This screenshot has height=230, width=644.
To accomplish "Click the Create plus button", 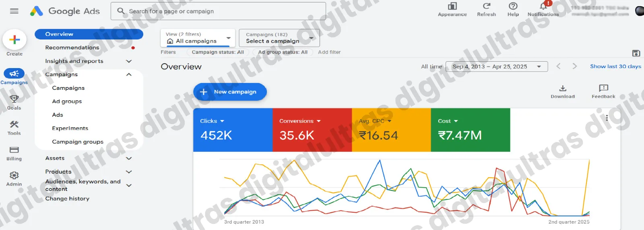I will click(x=14, y=40).
